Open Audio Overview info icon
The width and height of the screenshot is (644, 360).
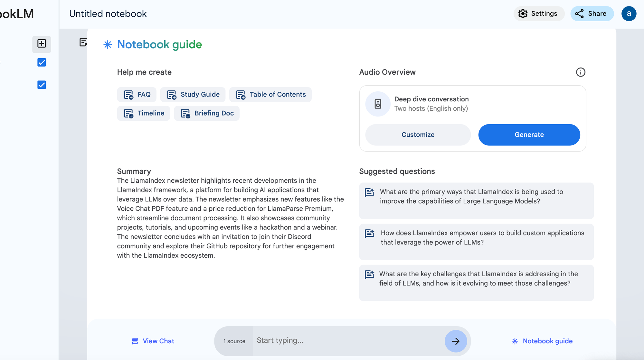[580, 72]
